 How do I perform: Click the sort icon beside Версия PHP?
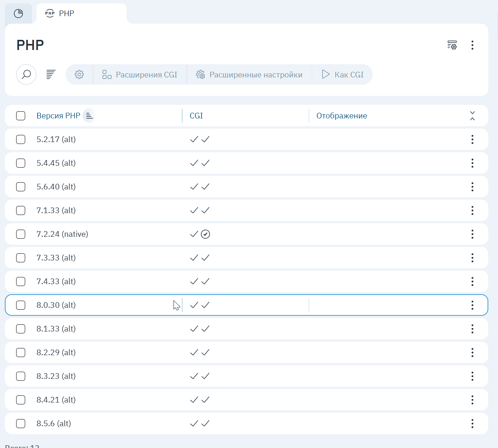[x=89, y=116]
